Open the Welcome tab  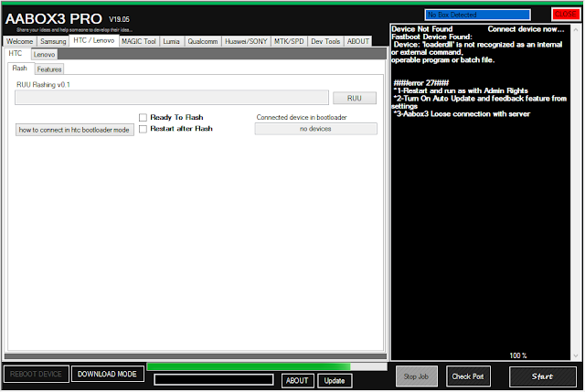pyautogui.click(x=20, y=41)
